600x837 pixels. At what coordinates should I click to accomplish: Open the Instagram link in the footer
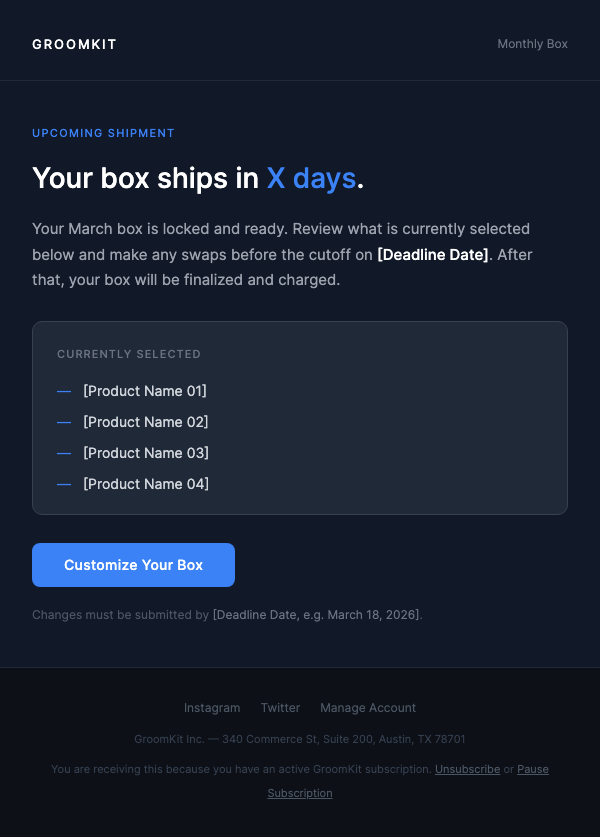(x=212, y=707)
